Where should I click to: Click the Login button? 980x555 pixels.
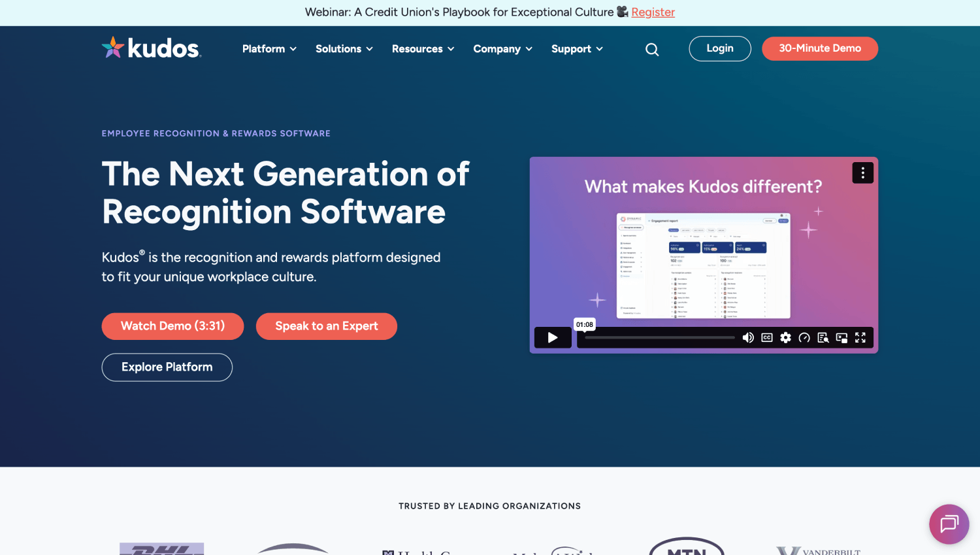coord(720,48)
